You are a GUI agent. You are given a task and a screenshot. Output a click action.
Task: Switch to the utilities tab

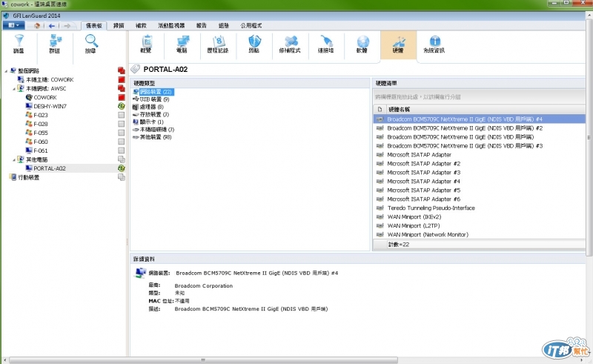pos(251,25)
